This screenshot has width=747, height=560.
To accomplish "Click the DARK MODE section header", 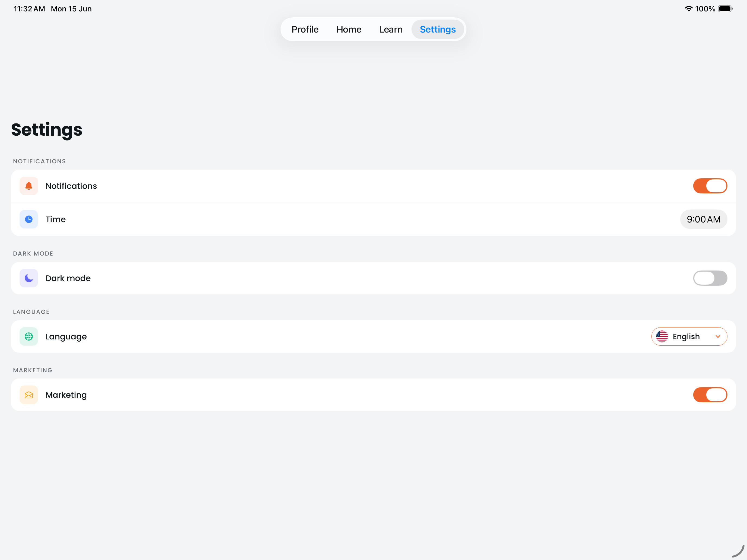I will point(33,253).
